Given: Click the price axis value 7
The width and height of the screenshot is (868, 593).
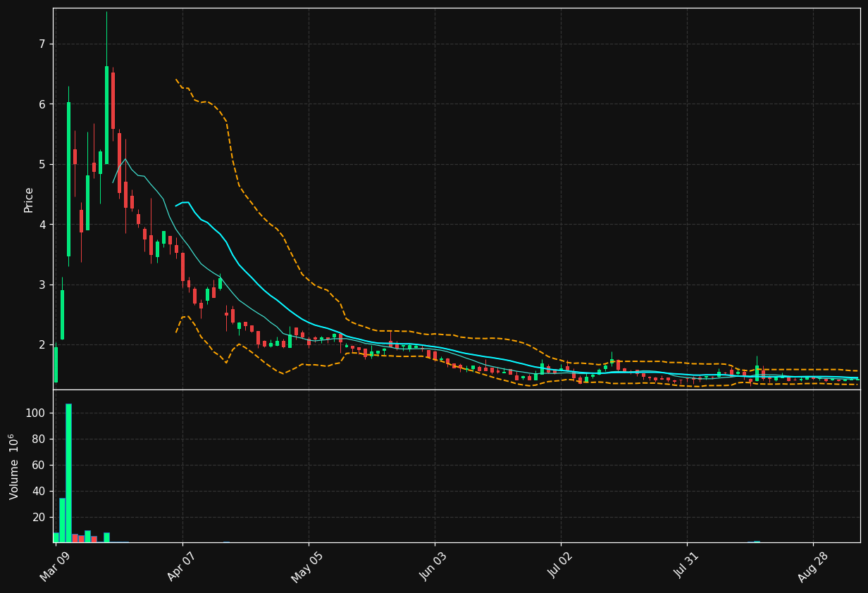Looking at the screenshot, I should pos(42,44).
